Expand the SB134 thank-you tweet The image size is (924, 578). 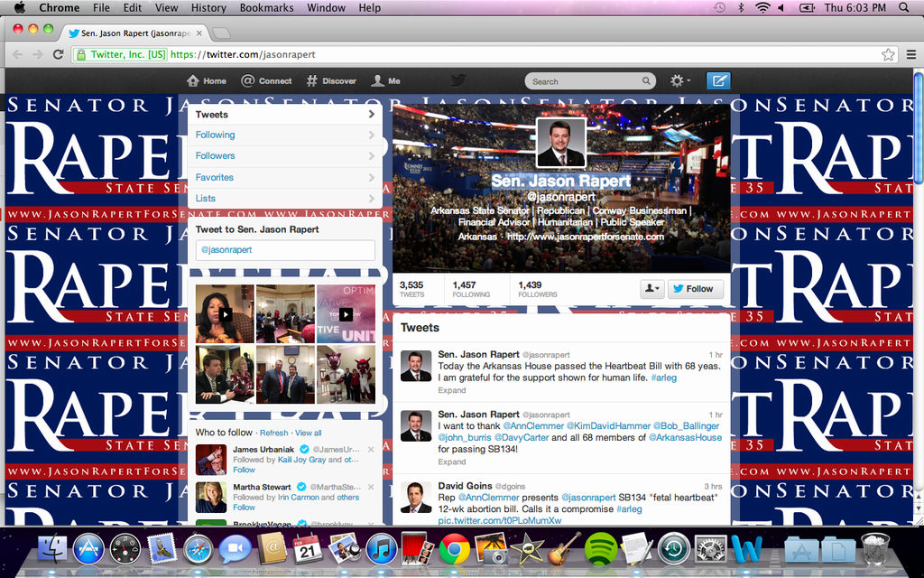(452, 461)
